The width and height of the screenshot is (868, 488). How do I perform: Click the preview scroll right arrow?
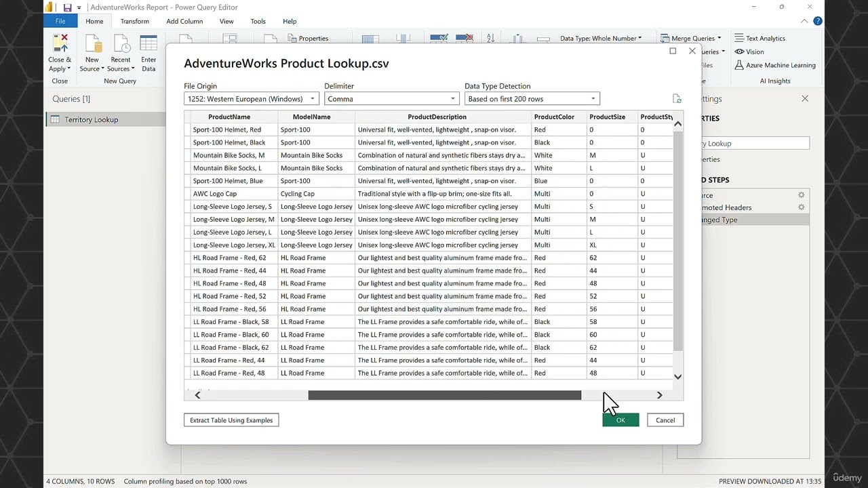tap(659, 395)
